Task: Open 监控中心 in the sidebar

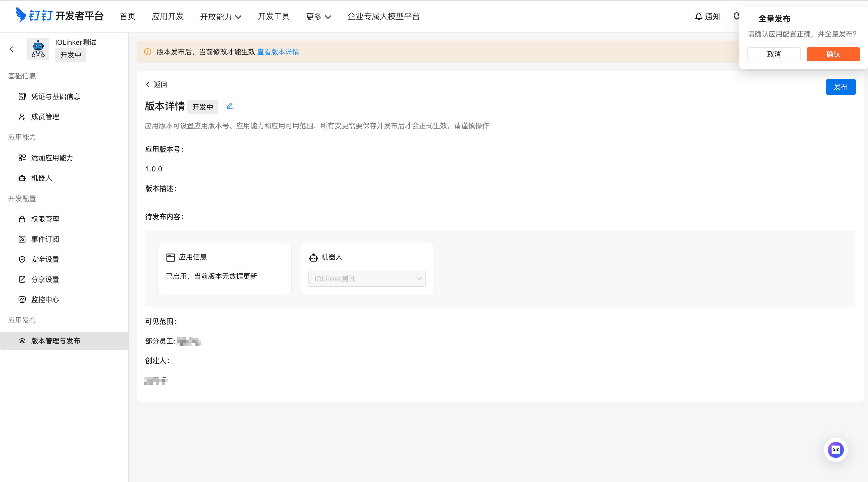Action: [x=45, y=299]
